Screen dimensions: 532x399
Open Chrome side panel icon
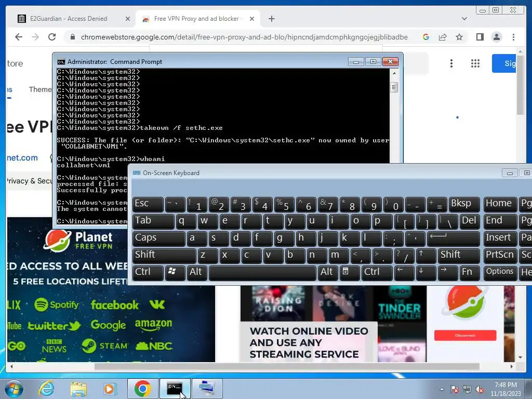[480, 37]
